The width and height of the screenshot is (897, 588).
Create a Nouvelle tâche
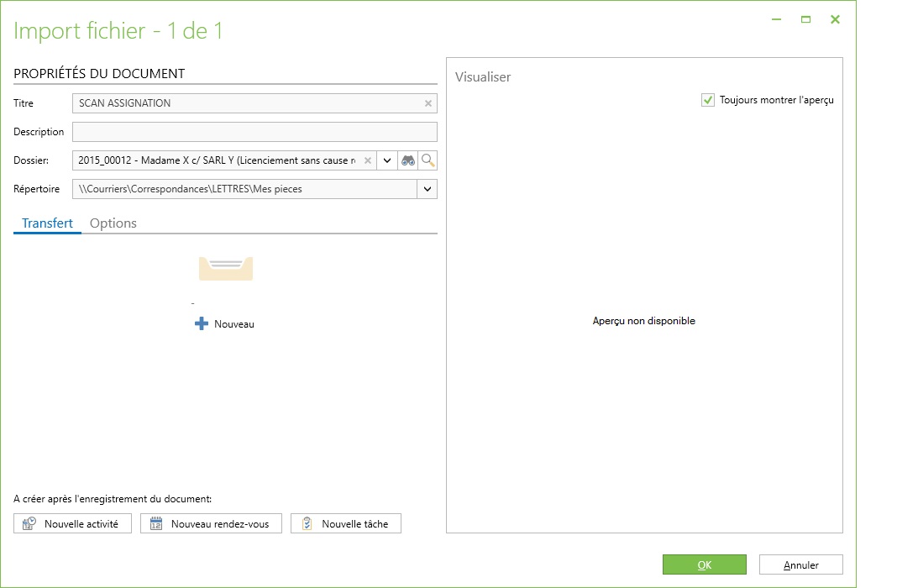coord(345,523)
